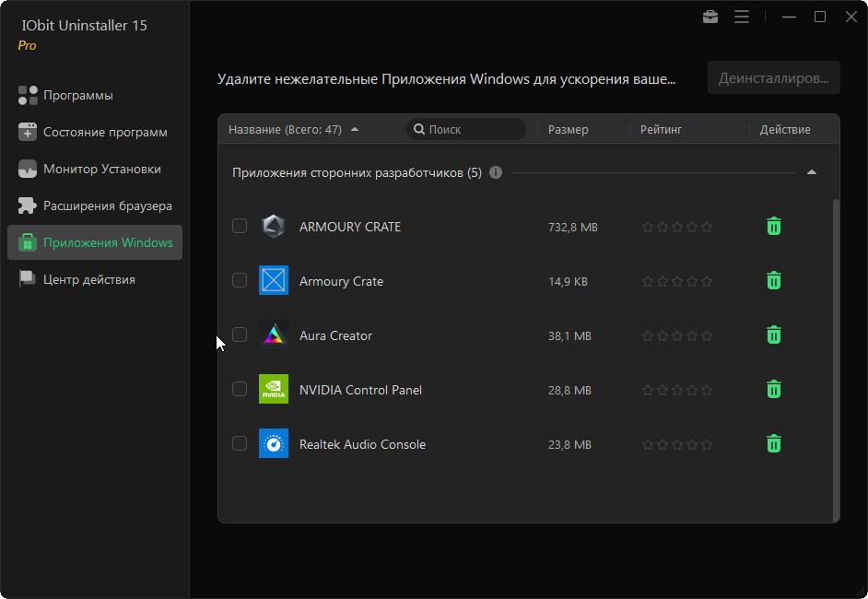Image resolution: width=868 pixels, height=599 pixels.
Task: Check the Armoury Crate 14,9 KB checkbox
Action: (240, 280)
